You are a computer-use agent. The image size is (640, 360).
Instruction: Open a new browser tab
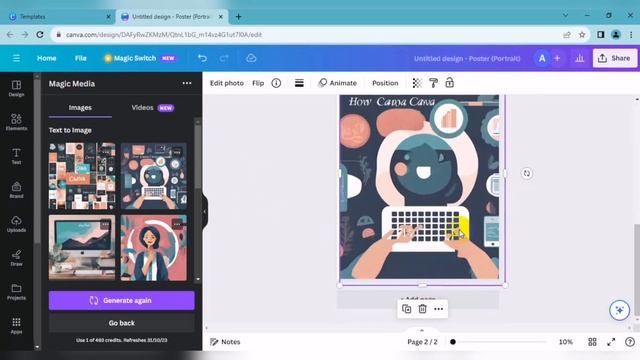pyautogui.click(x=238, y=17)
